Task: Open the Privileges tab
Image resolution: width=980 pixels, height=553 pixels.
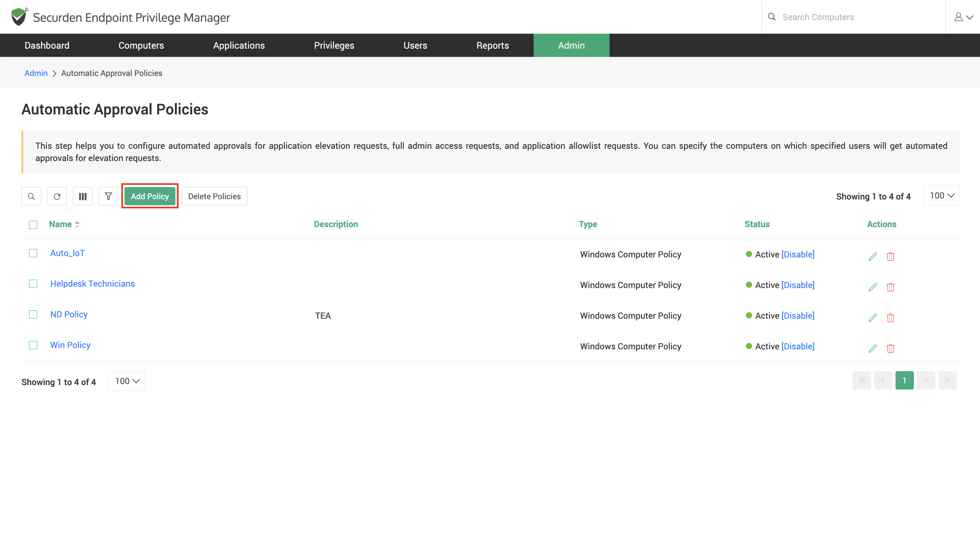Action: point(334,45)
